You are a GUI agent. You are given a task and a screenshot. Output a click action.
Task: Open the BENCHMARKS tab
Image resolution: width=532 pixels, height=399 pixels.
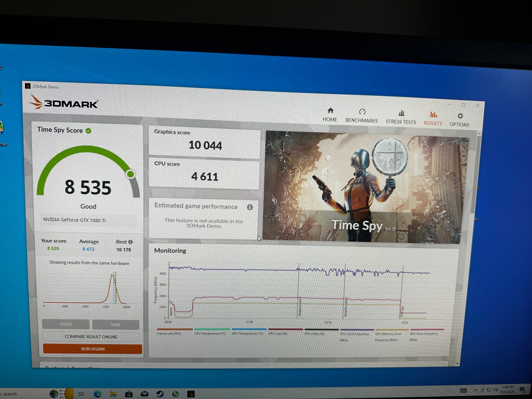(361, 116)
